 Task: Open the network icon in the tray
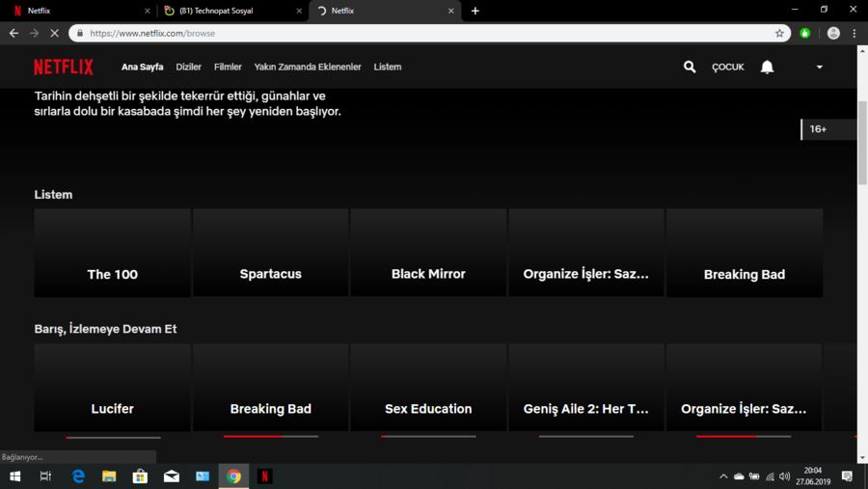770,476
